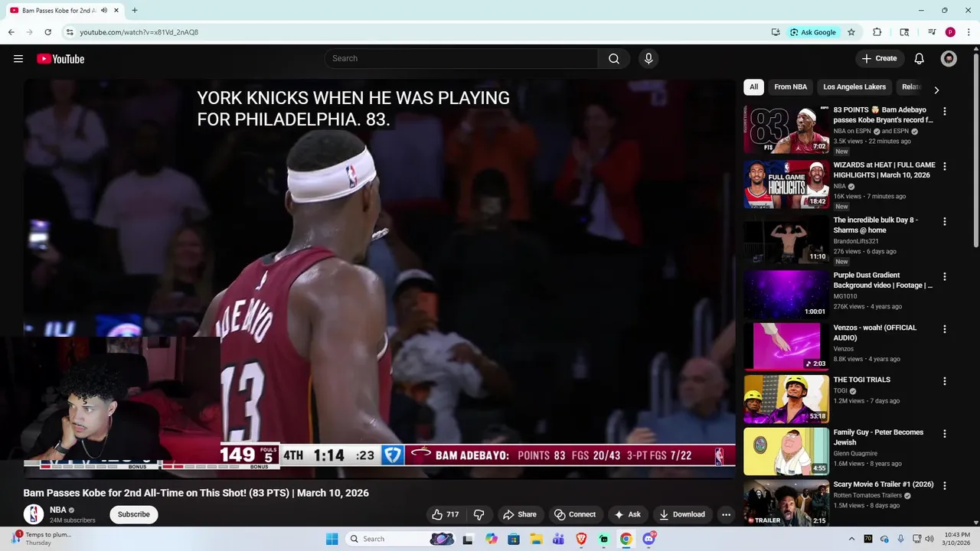Open more actions (three dots) below the video
The image size is (980, 551).
click(726, 514)
